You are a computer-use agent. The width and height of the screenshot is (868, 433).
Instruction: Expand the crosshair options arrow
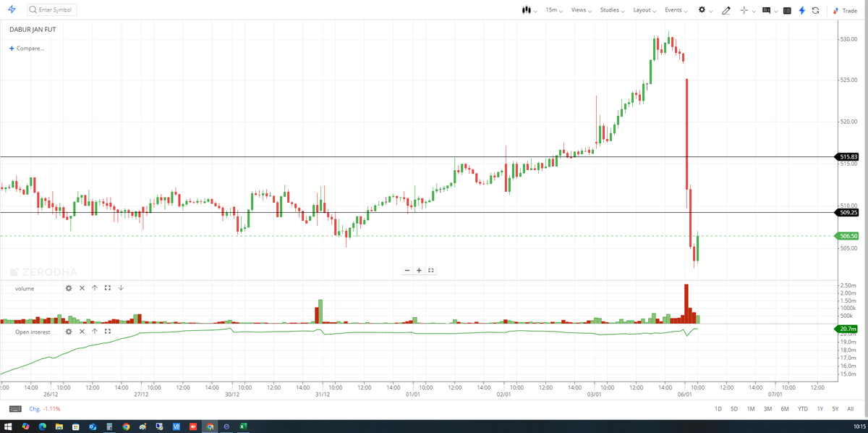click(754, 11)
